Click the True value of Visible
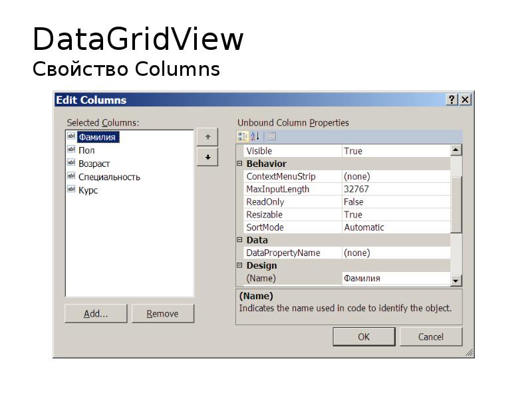532x399 pixels. click(x=396, y=151)
